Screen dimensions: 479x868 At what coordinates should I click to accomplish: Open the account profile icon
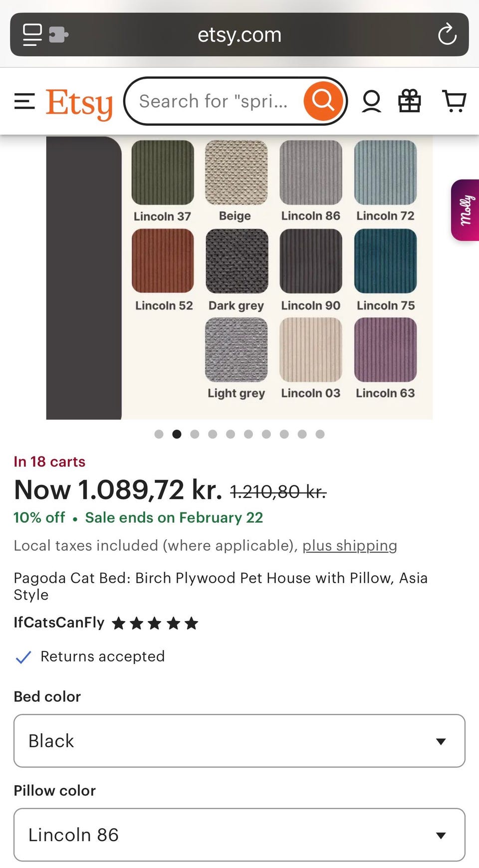[x=371, y=101]
